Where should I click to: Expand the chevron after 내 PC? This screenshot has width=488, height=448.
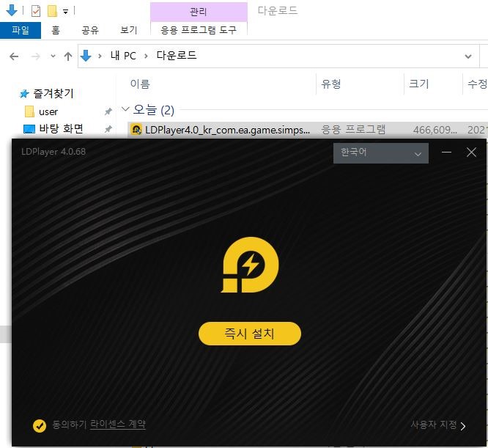pos(146,56)
